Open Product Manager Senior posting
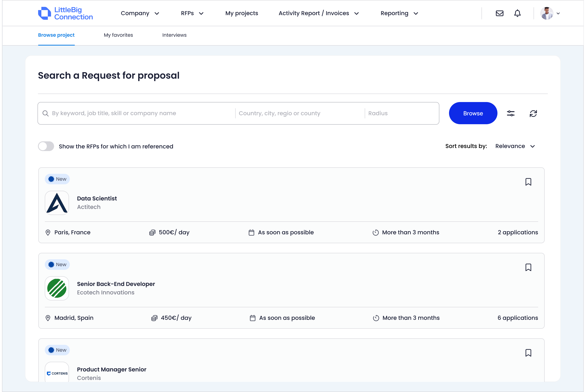The width and height of the screenshot is (586, 392). coord(112,369)
